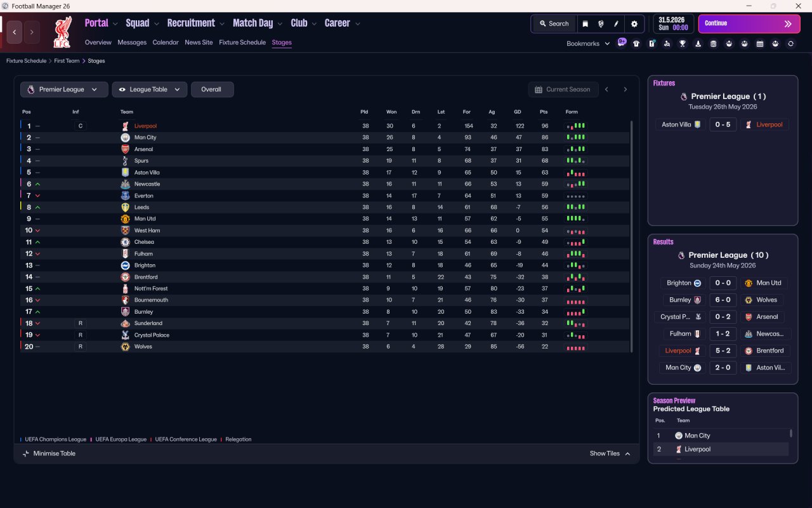
Task: Open the 9+ messages bubble icon
Action: 622,43
